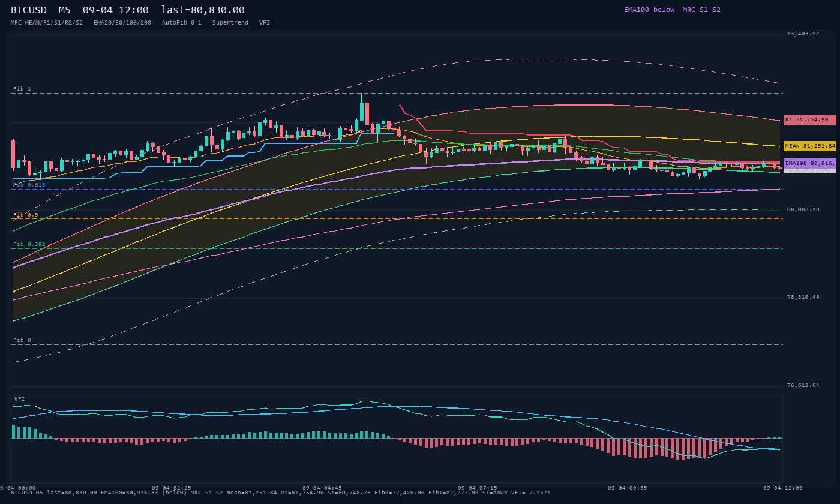Click the 83,403.92 price axis label

coord(803,34)
